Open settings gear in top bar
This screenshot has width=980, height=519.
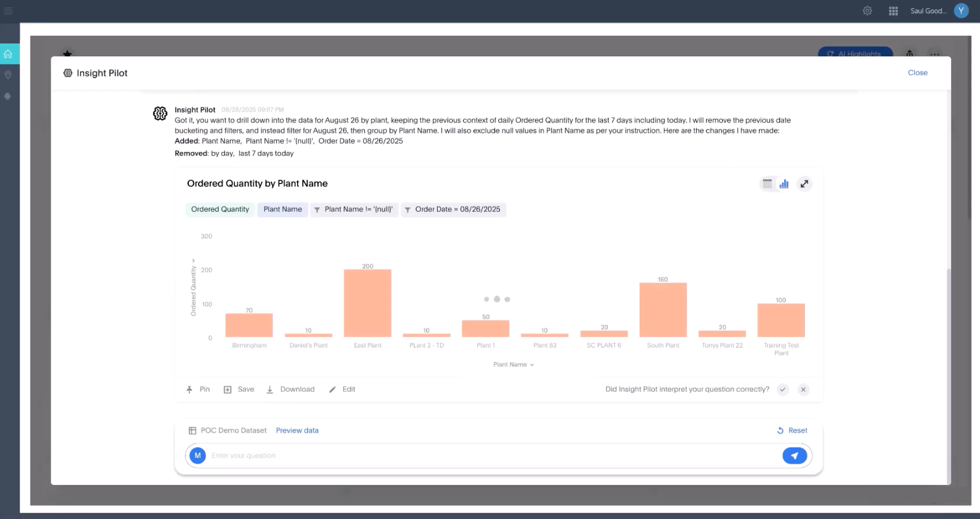[x=867, y=11]
